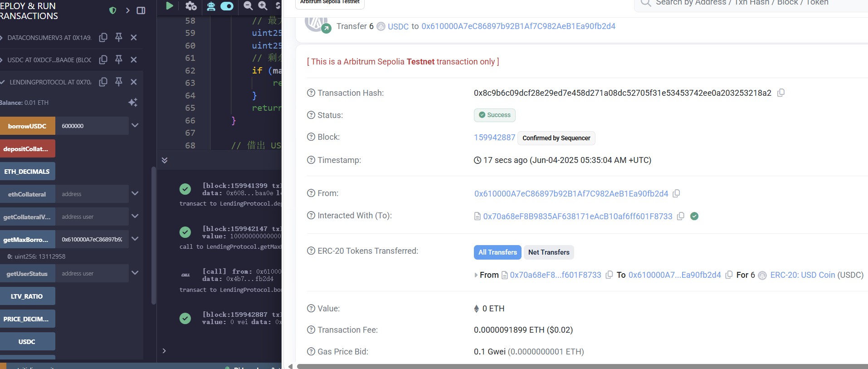The width and height of the screenshot is (868, 369).
Task: Copy the LendingProtocol contract address
Action: click(103, 82)
